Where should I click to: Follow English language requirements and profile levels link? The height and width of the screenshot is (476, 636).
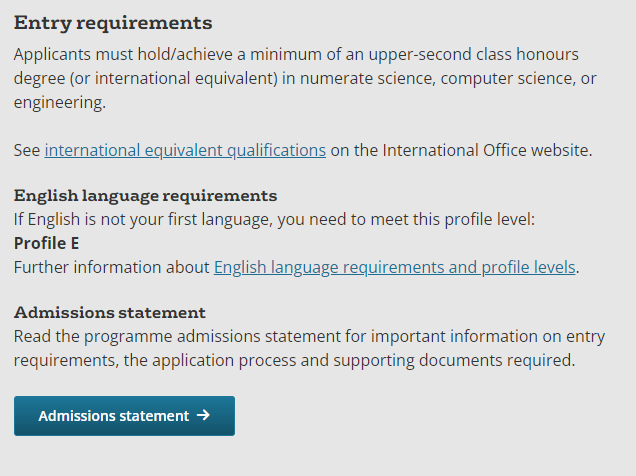click(x=395, y=267)
